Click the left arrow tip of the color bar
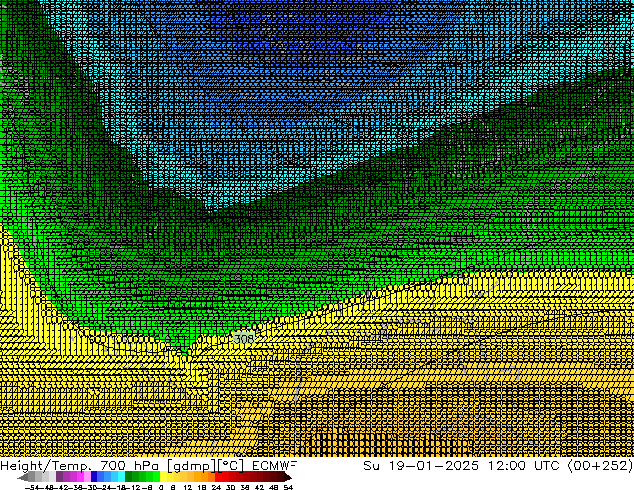634x490 pixels. 21,477
